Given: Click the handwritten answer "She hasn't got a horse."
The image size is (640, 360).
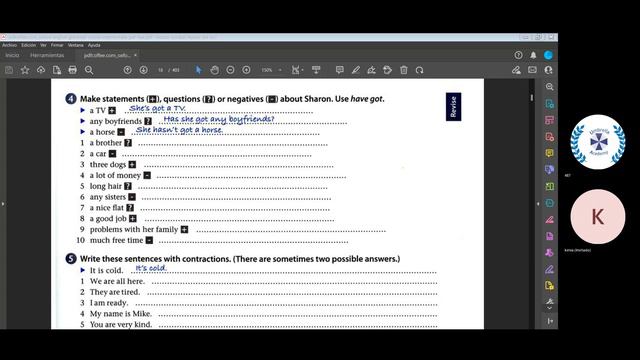Looking at the screenshot, I should click(179, 130).
